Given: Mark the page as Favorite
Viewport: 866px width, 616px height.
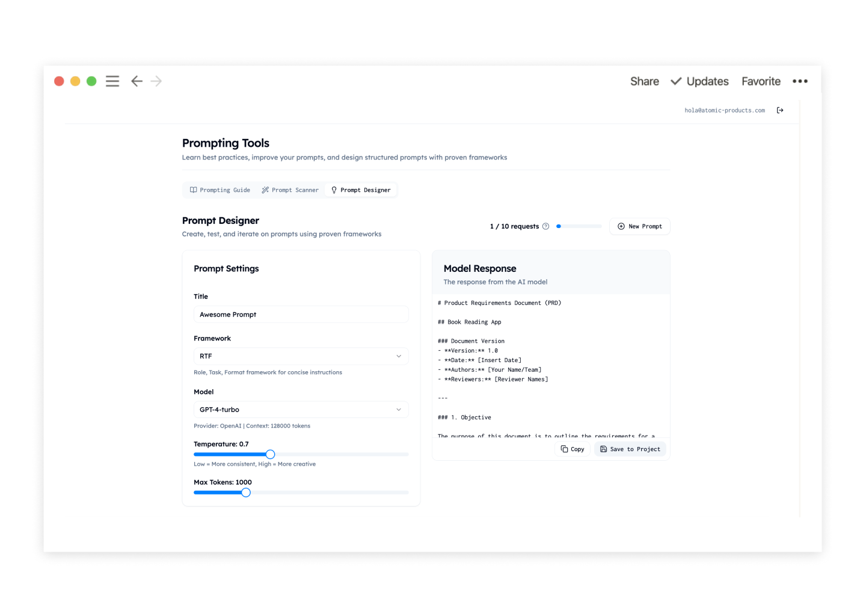Looking at the screenshot, I should point(761,81).
